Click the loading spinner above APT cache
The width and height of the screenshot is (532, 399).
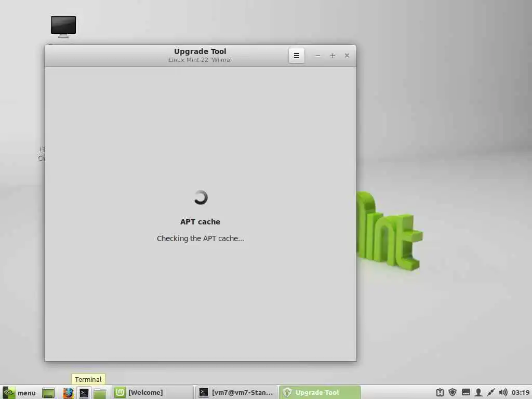coord(201,197)
